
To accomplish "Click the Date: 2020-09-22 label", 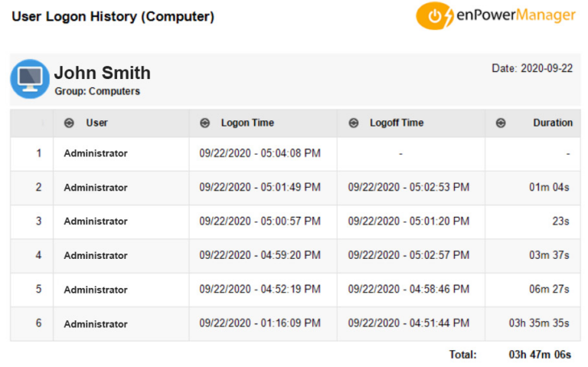I will (x=532, y=68).
